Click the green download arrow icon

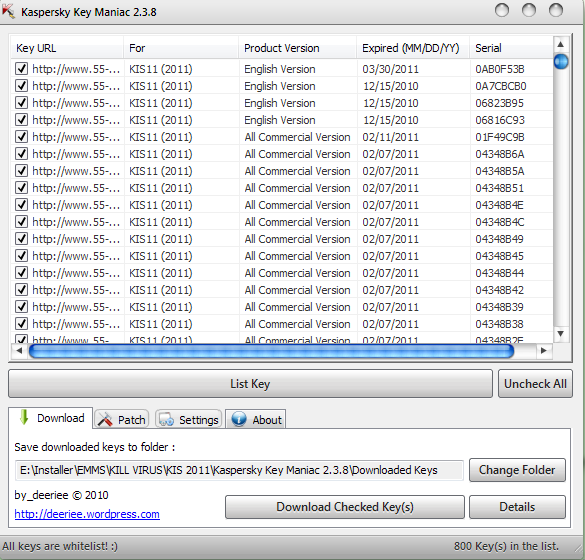tap(24, 417)
